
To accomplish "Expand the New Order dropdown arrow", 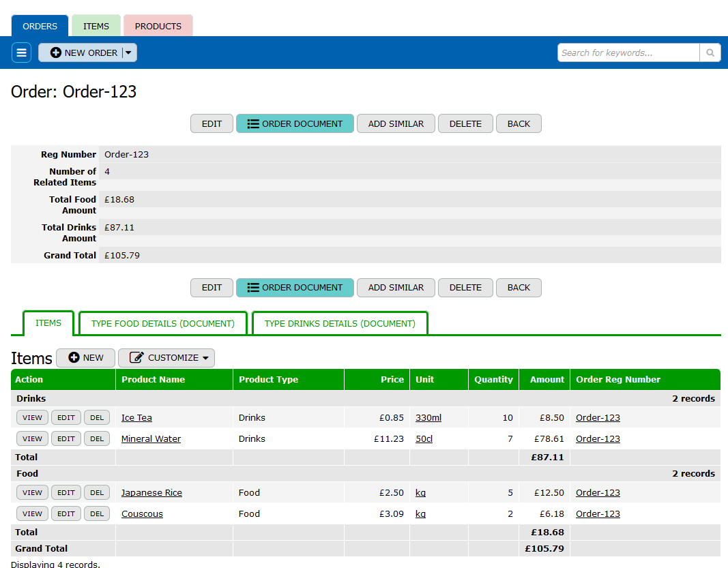I will [129, 53].
